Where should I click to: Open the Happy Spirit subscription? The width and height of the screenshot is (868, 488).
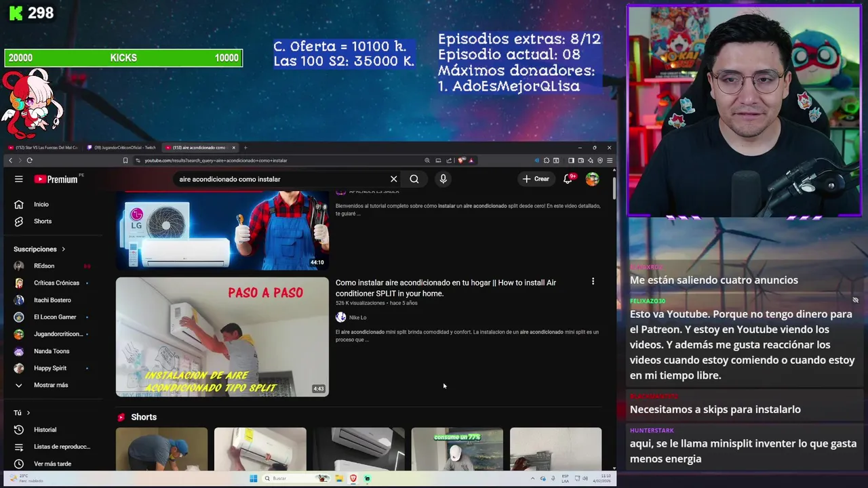click(50, 368)
